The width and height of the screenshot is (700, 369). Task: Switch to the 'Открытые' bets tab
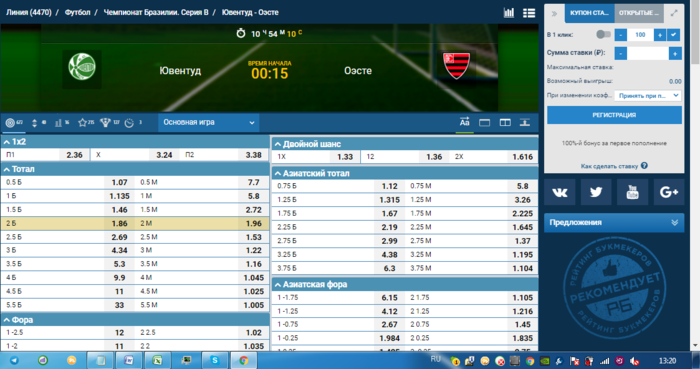point(639,13)
